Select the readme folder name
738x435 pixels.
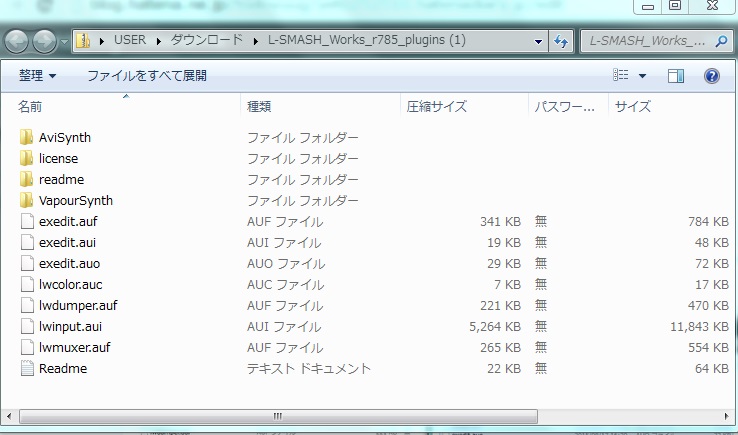[x=61, y=179]
